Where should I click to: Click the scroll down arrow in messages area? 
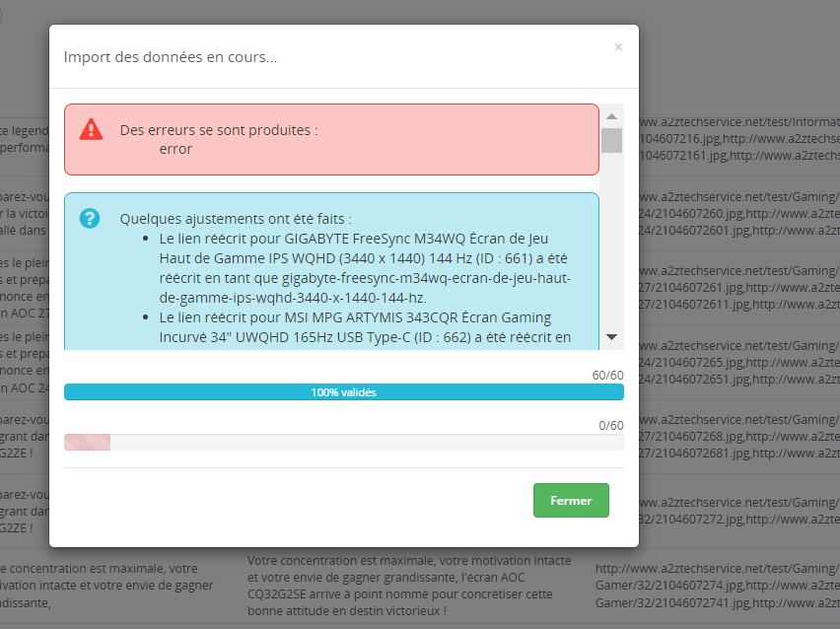(x=612, y=337)
